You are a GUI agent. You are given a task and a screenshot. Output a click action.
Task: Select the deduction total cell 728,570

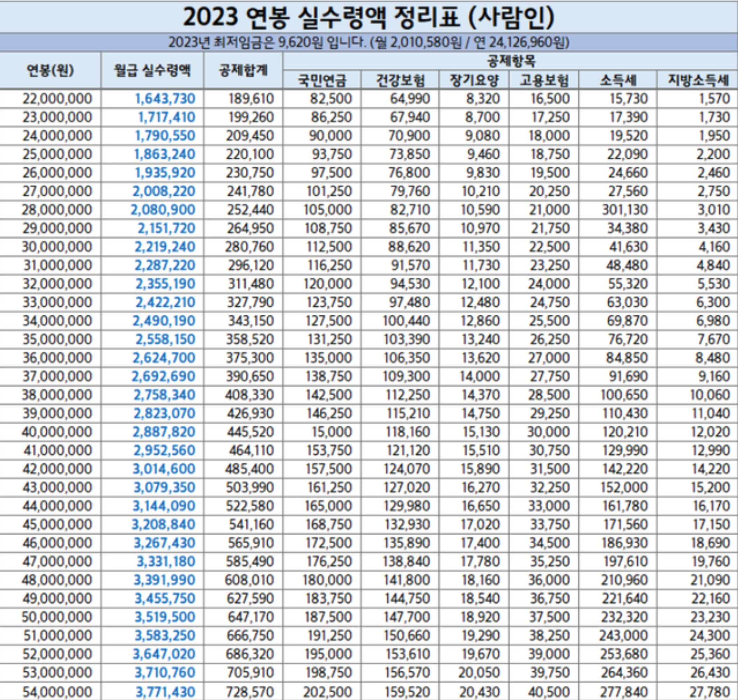250,690
